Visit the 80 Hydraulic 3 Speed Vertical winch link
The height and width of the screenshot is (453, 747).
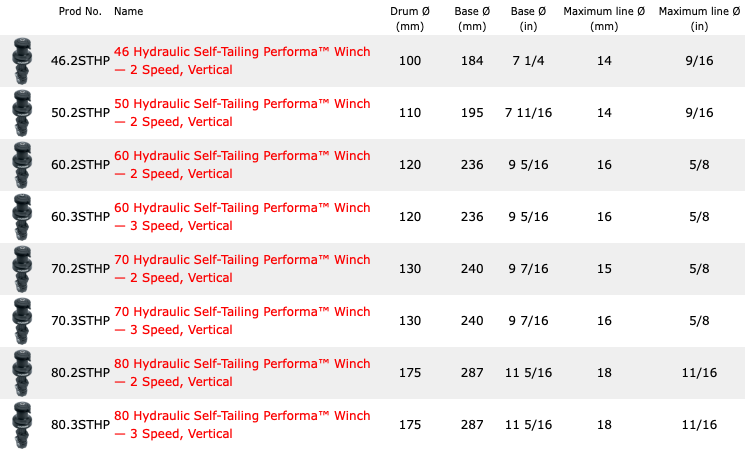242,424
